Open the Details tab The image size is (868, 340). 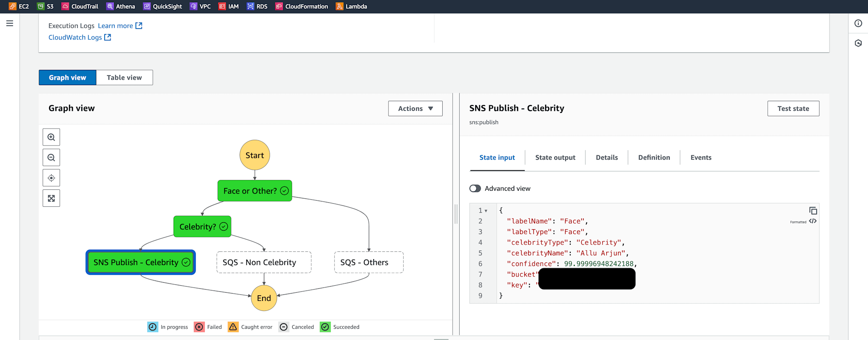[x=607, y=158]
